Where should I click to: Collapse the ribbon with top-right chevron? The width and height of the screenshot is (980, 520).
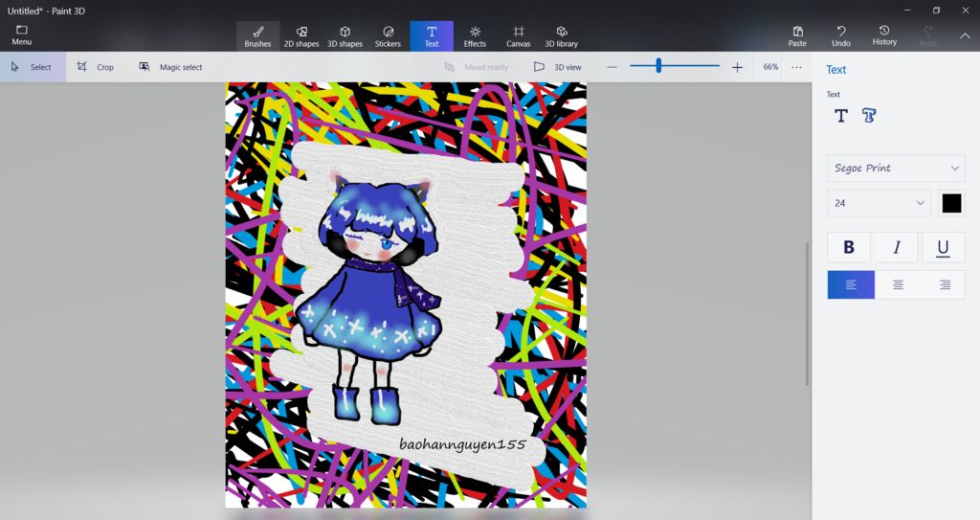point(965,35)
